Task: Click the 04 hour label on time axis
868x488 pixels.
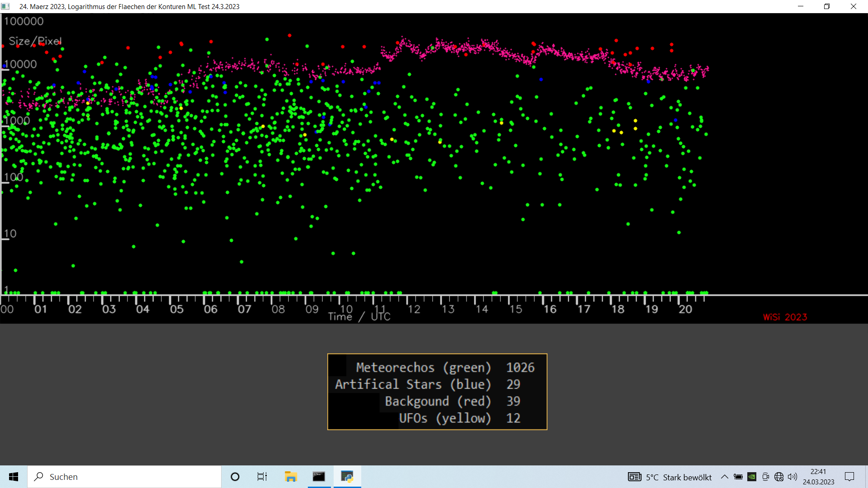Action: [x=143, y=310]
